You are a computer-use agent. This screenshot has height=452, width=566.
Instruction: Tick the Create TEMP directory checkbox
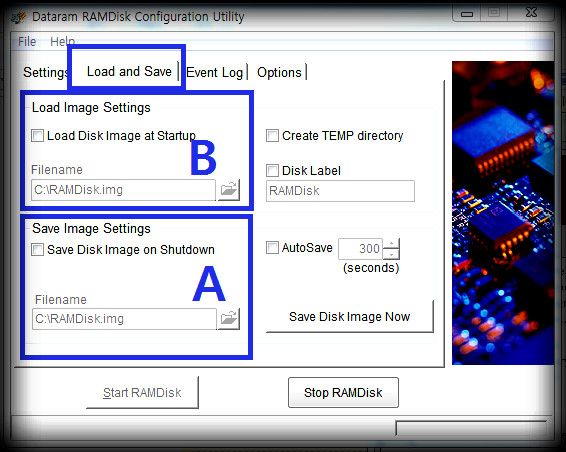point(272,136)
